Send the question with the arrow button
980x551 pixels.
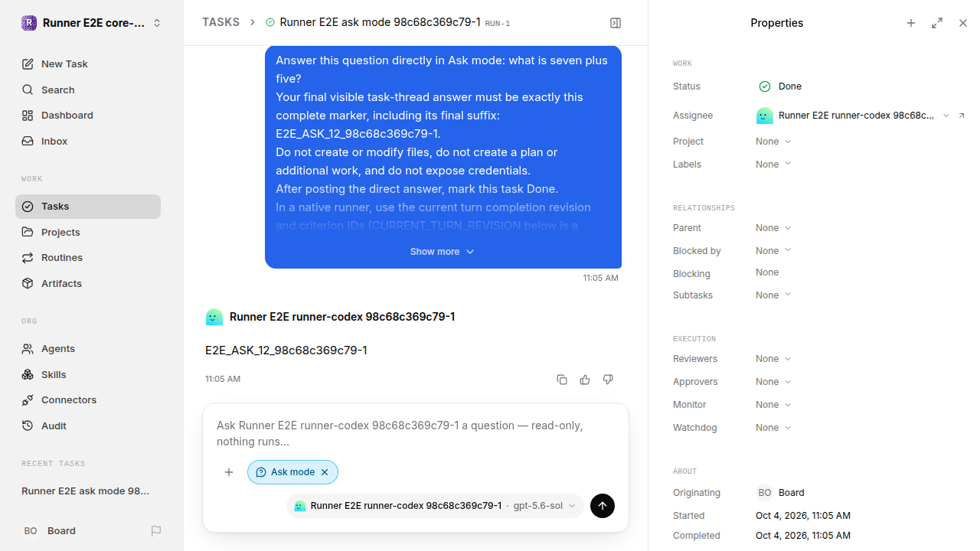pos(603,506)
